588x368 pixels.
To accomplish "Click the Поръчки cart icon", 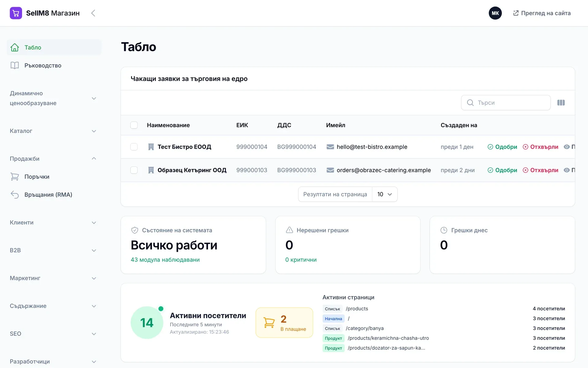I will [x=15, y=177].
